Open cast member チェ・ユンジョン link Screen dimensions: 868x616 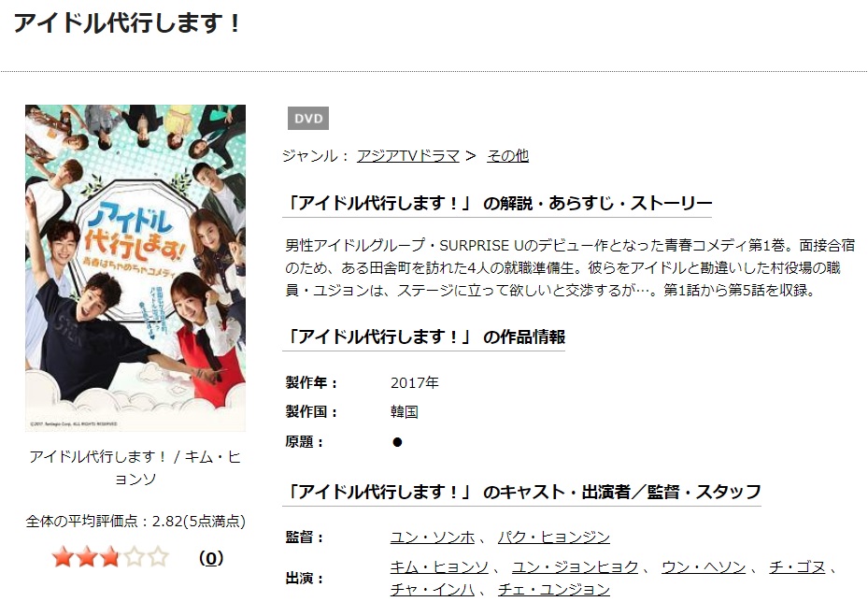coord(553,590)
